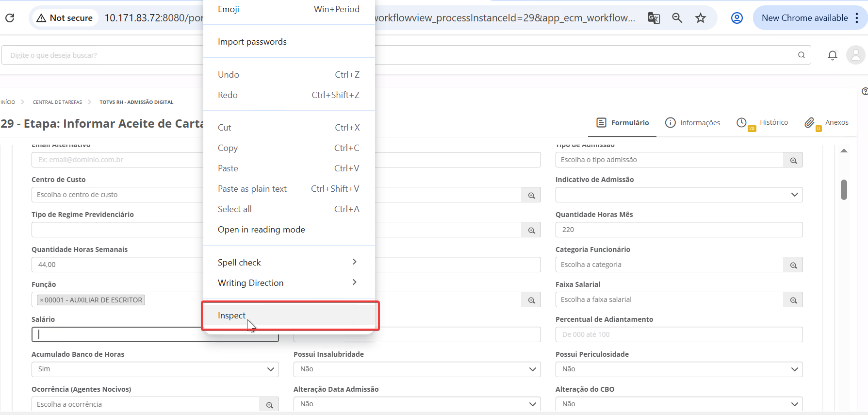Expand the Writing Direction submenu
This screenshot has height=415, width=868.
(289, 282)
